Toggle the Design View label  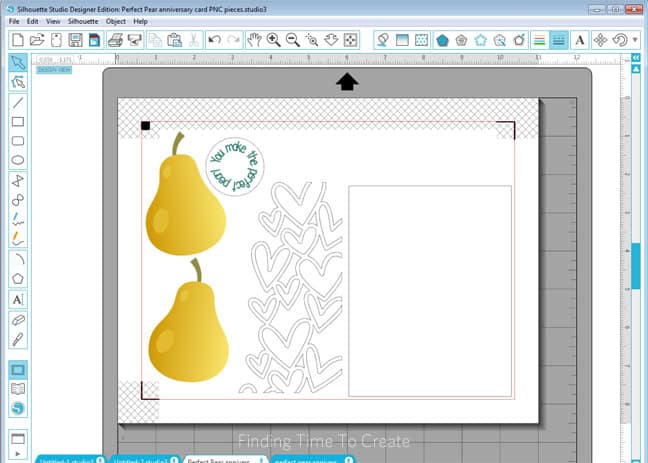tap(52, 69)
